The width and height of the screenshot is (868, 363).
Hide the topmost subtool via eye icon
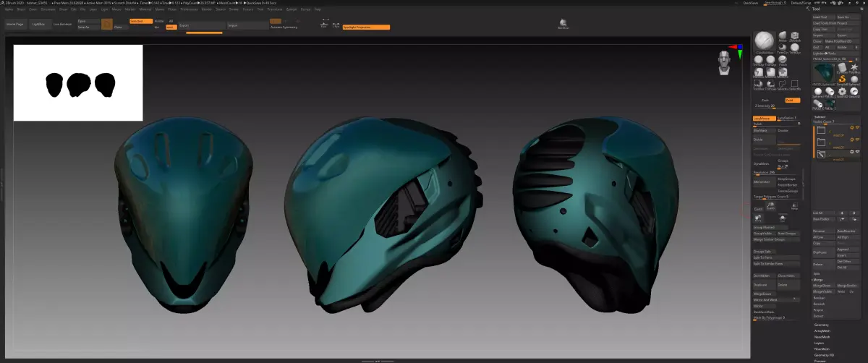858,127
